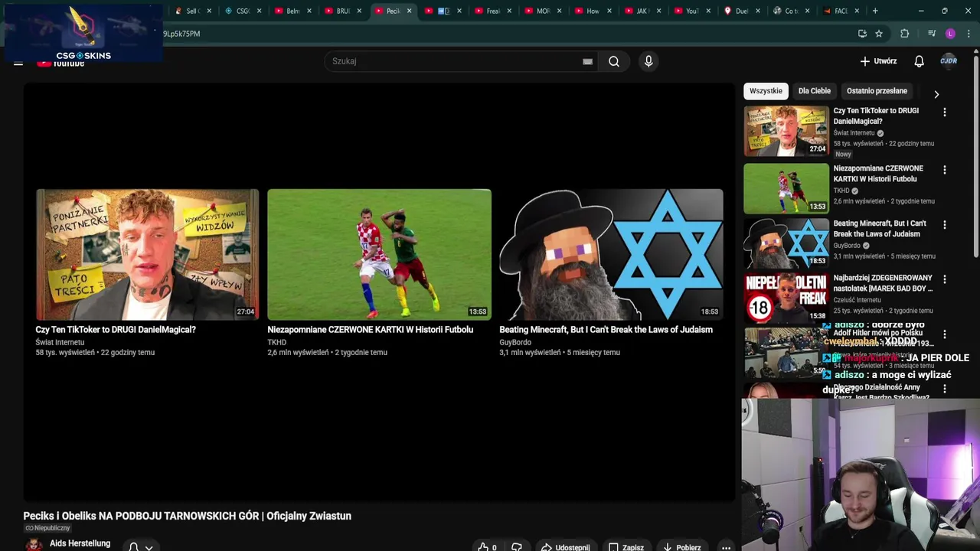Start voice search with the microphone
The image size is (980, 551).
tap(648, 61)
